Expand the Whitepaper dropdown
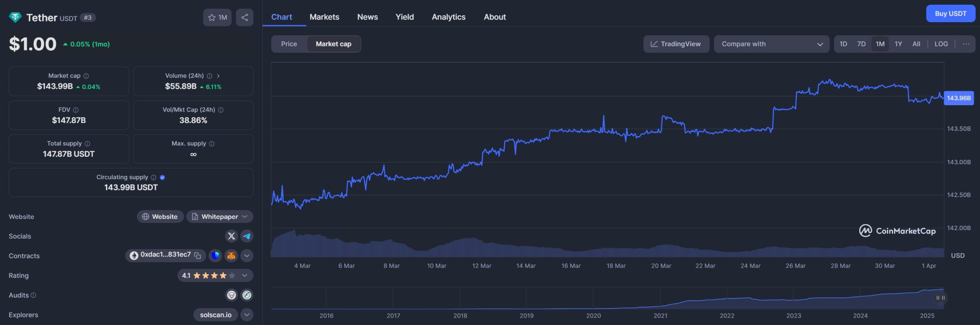980x325 pixels. 245,217
